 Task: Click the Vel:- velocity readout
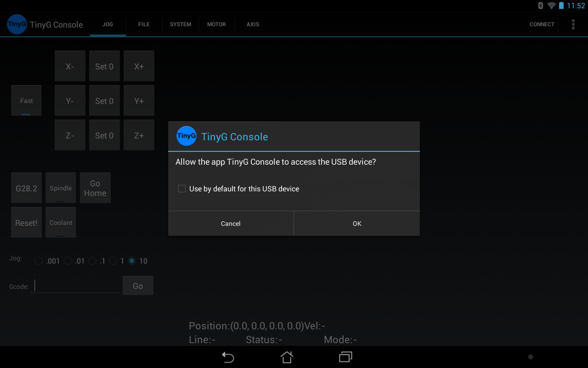coord(315,326)
